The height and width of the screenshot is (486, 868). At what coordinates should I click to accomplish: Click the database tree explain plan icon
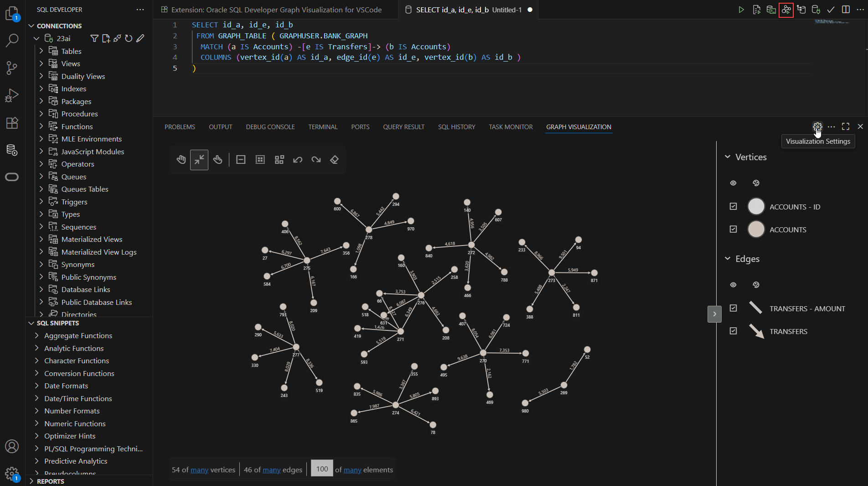801,10
